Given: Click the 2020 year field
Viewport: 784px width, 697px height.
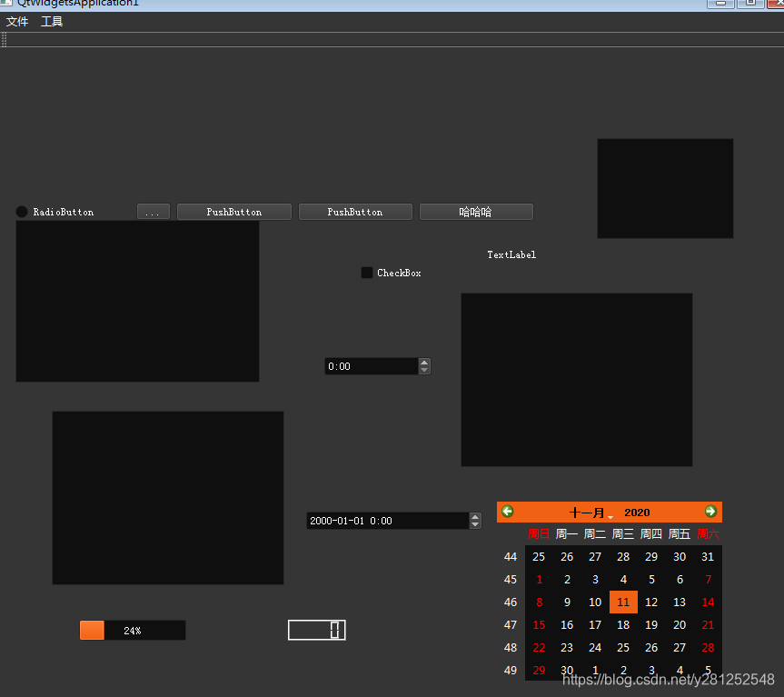Looking at the screenshot, I should (637, 513).
